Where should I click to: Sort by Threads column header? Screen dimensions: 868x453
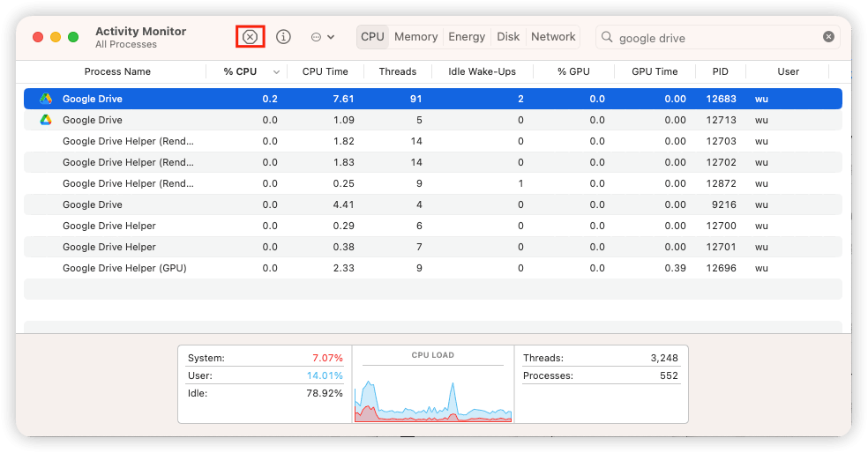coord(398,72)
